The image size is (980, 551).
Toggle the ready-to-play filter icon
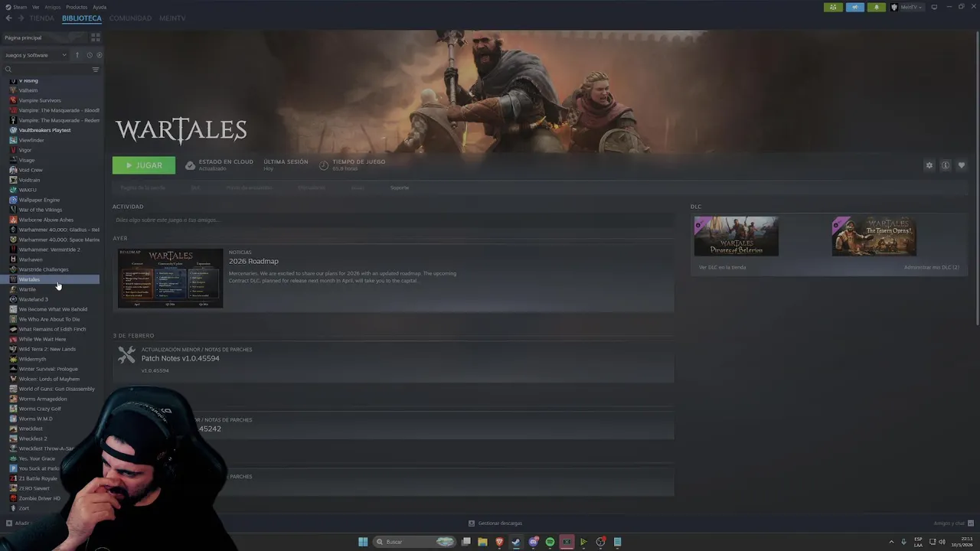[x=99, y=55]
